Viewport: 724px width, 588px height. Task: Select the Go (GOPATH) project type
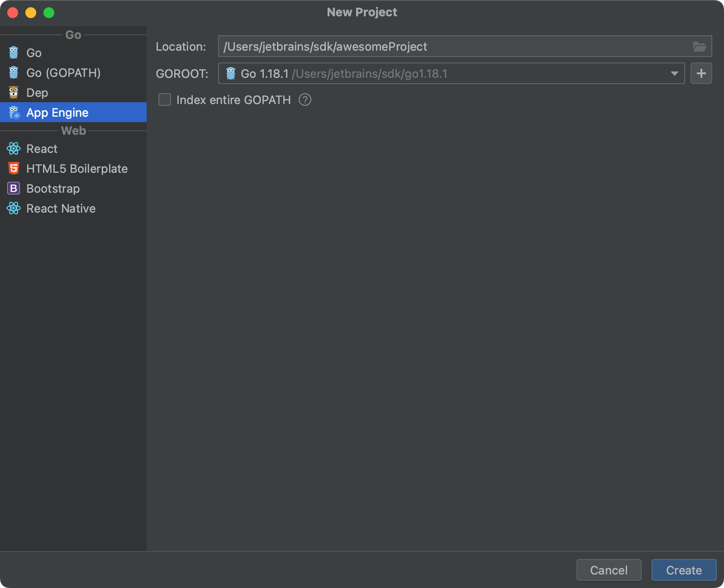[62, 73]
